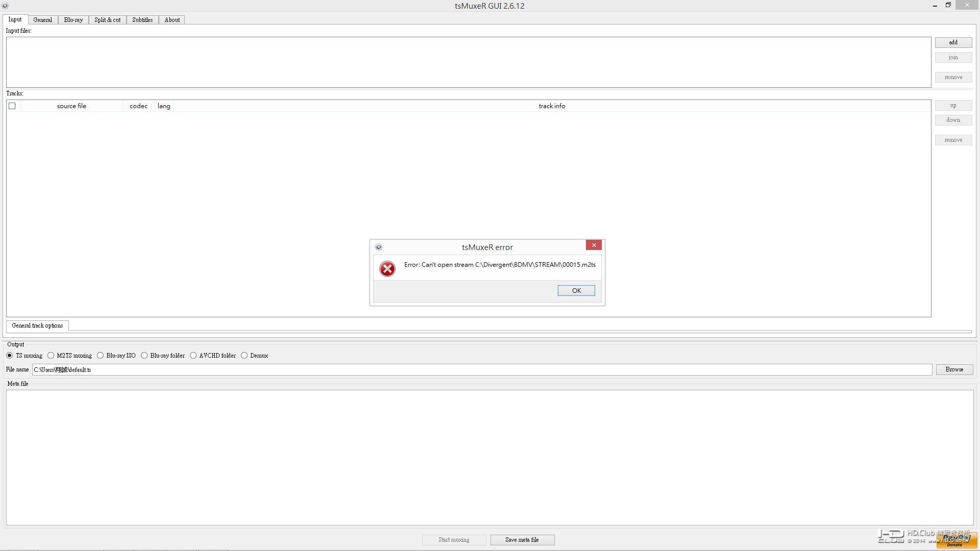Click the error message text in dialog

click(500, 264)
